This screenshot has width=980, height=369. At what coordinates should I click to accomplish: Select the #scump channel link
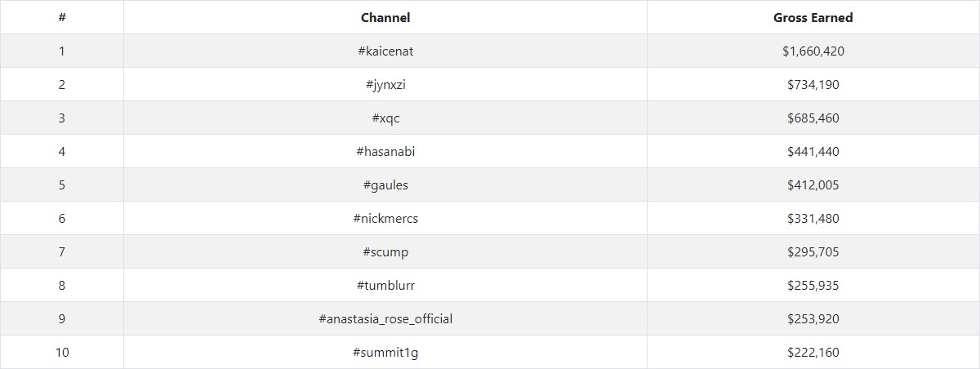(x=385, y=252)
